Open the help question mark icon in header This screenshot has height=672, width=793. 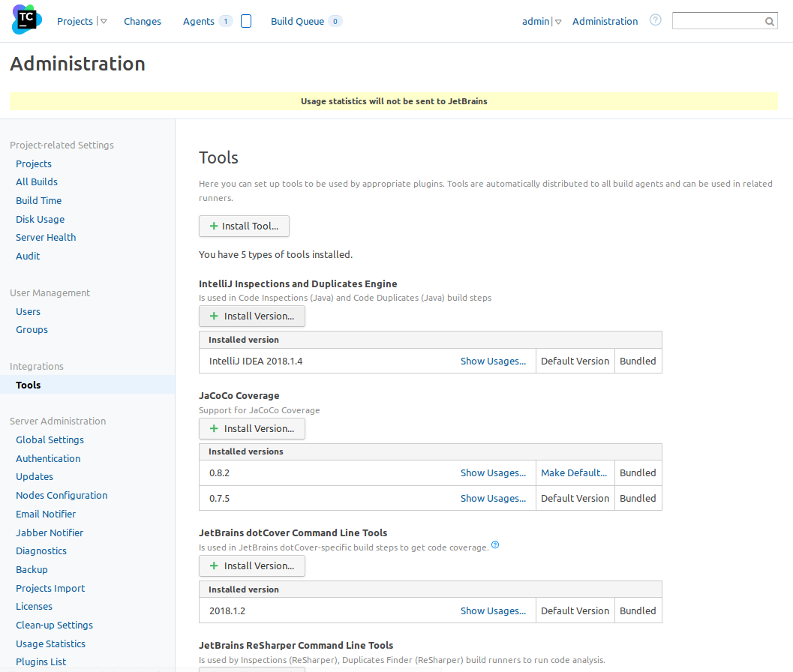(656, 20)
